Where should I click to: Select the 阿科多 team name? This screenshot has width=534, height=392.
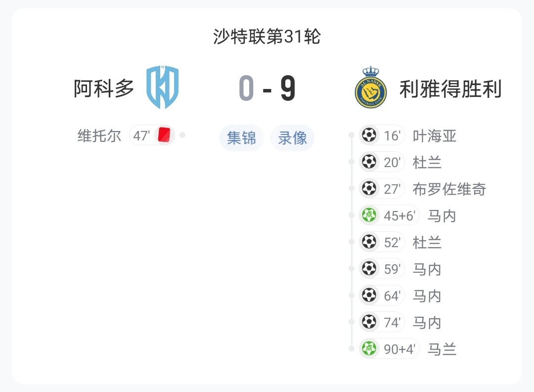click(x=104, y=88)
